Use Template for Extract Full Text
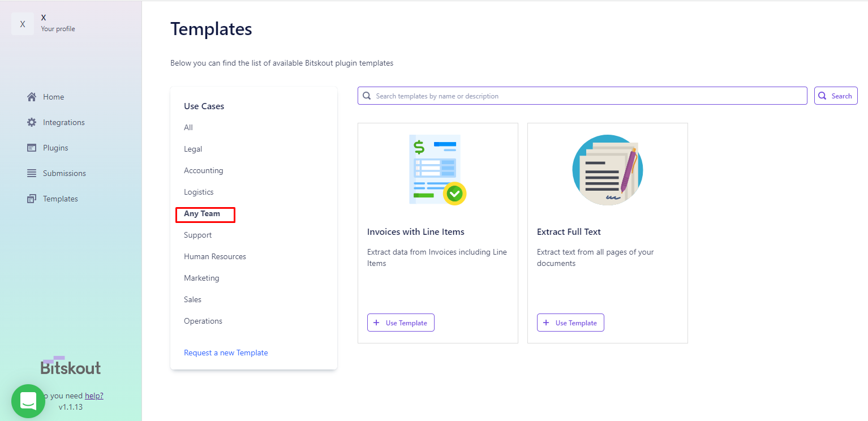The height and width of the screenshot is (421, 868). coord(570,323)
